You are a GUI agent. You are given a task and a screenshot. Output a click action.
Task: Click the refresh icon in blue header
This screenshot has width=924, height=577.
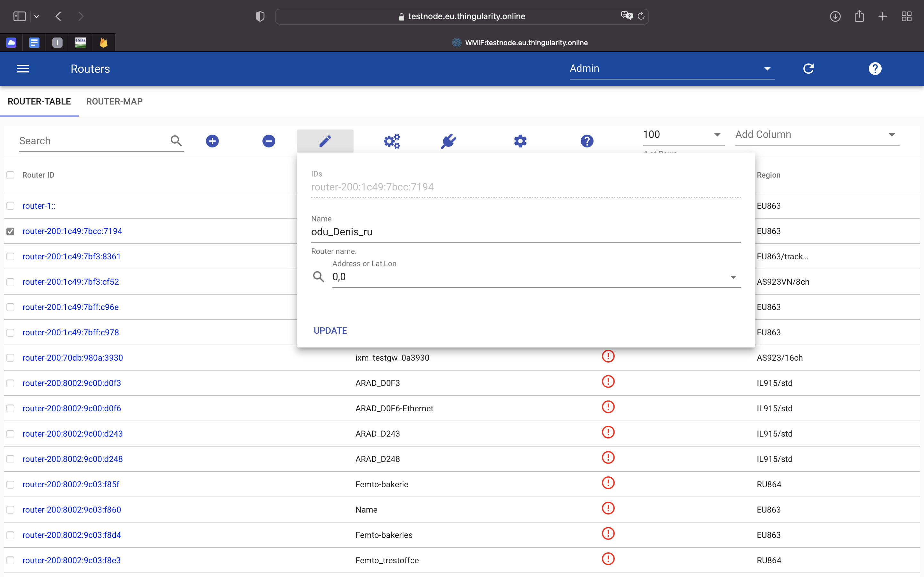(x=808, y=69)
